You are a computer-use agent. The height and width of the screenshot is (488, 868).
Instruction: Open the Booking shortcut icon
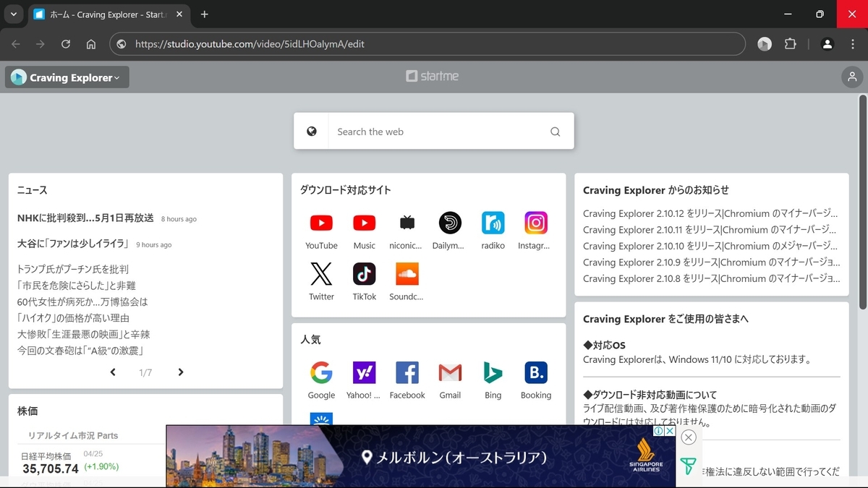[536, 372]
